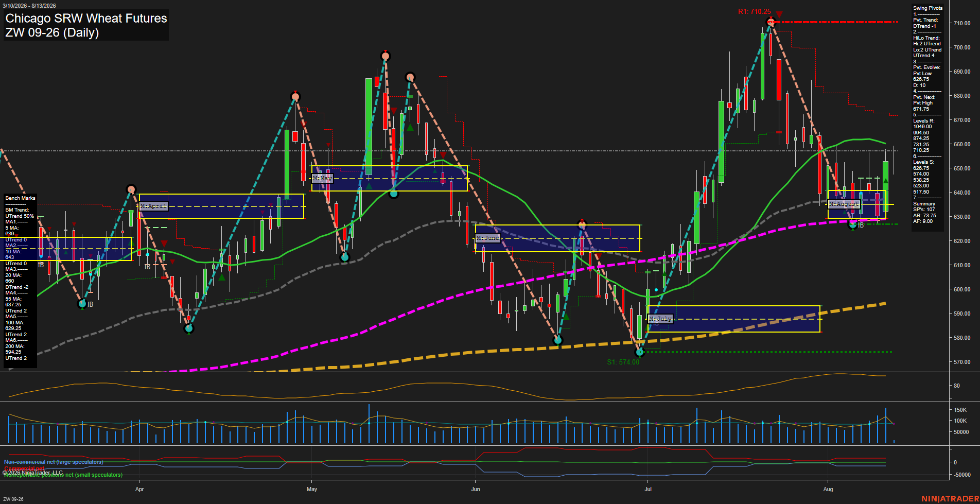Click the M:May monthly range label
The height and width of the screenshot is (504, 980).
[x=322, y=178]
